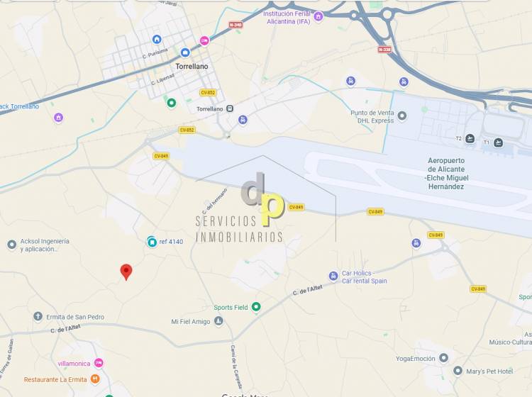This screenshot has height=397, width=532.
Task: Click the YogaEmoción place marker
Action: point(444,358)
